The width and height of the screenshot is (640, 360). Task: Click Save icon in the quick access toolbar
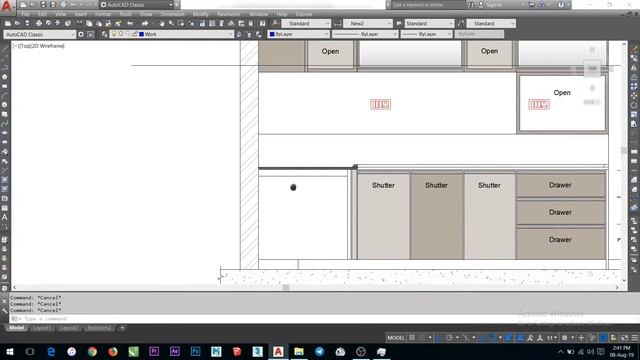[43, 5]
